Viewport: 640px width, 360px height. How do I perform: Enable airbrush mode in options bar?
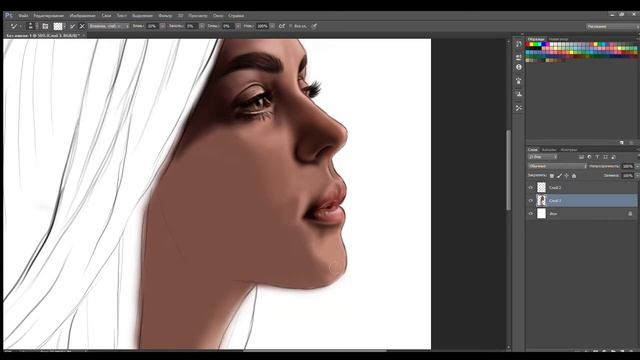(282, 26)
